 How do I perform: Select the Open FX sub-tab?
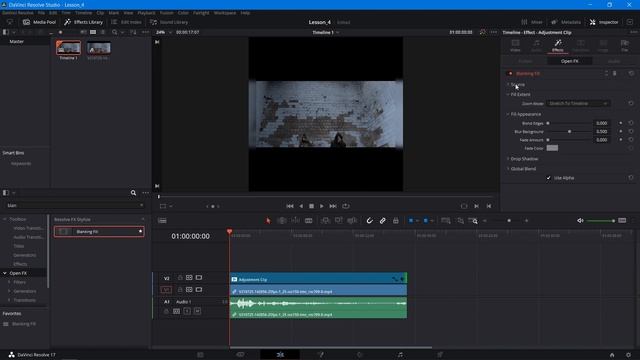[569, 61]
